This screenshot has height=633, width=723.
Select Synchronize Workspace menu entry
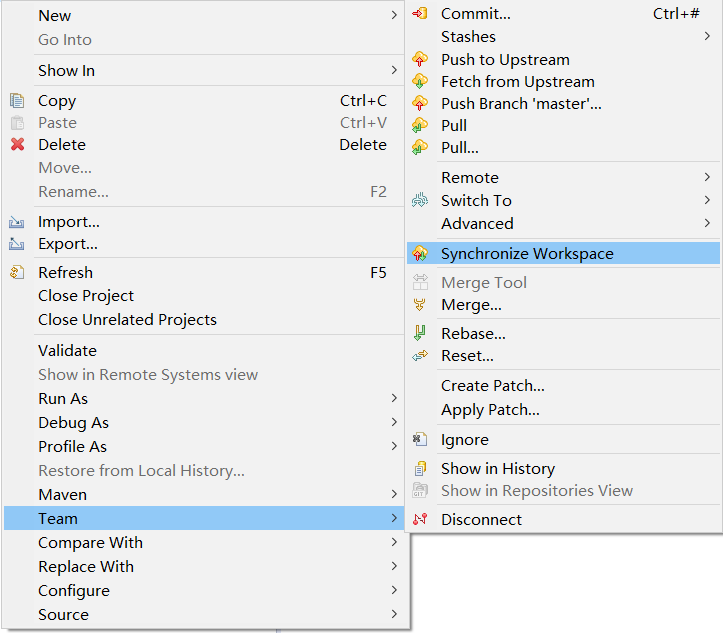pyautogui.click(x=563, y=254)
